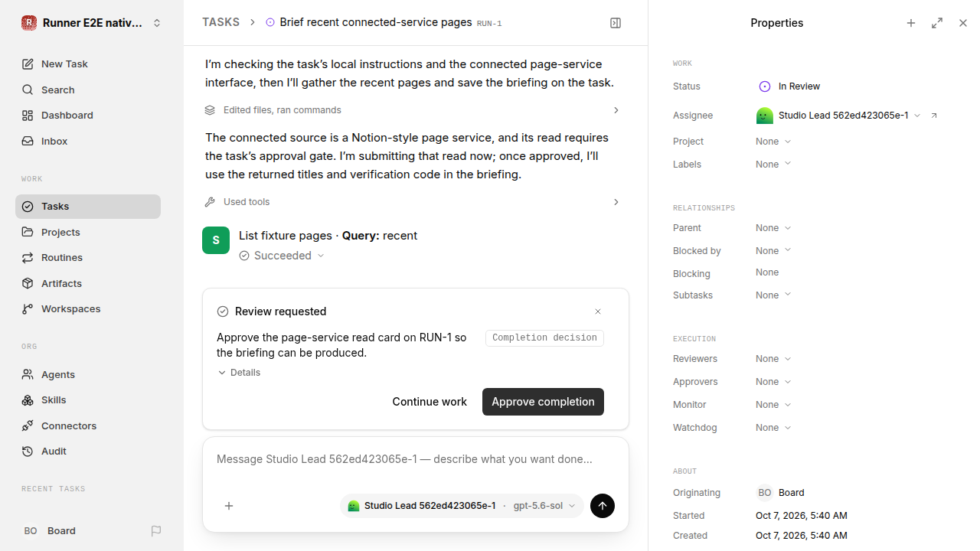
Task: Focus the Message Studio Lead input field
Action: coord(415,459)
